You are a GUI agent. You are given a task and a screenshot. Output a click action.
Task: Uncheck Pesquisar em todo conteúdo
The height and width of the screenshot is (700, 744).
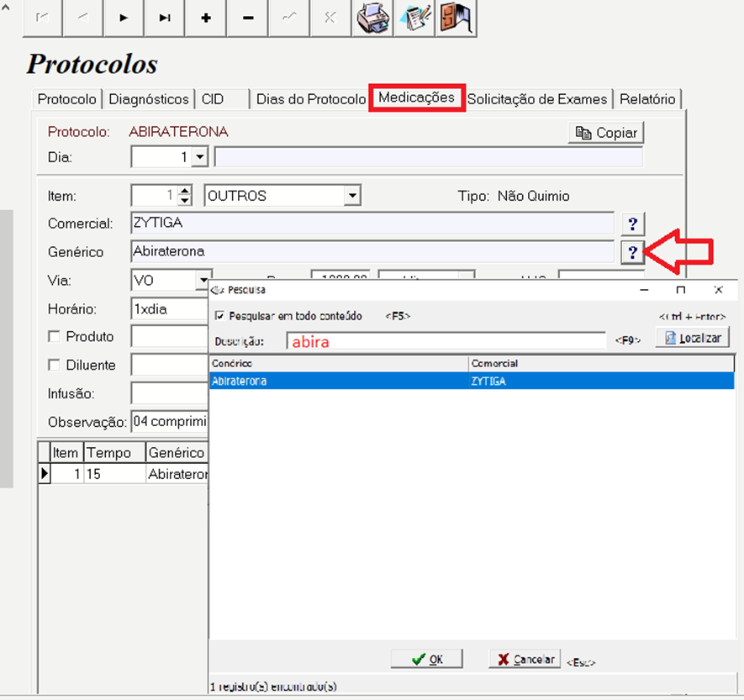click(x=220, y=317)
